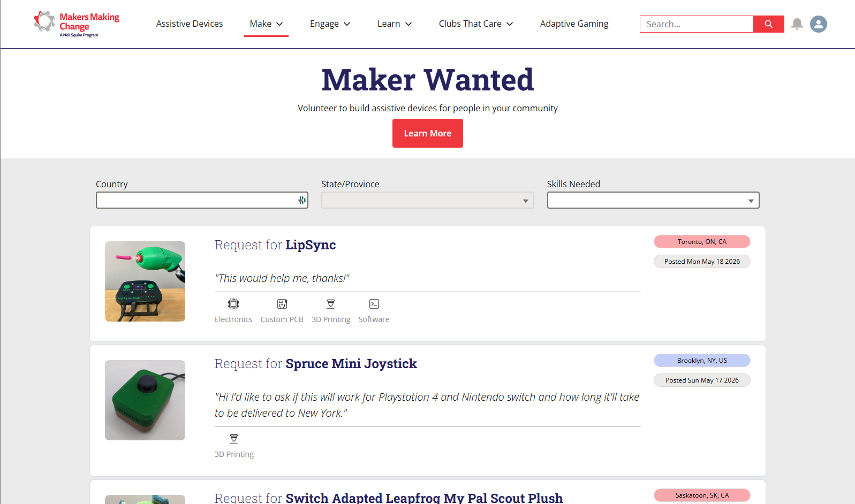This screenshot has width=855, height=504.
Task: Click the Posted Sun May 17 2026 tag
Action: click(702, 380)
